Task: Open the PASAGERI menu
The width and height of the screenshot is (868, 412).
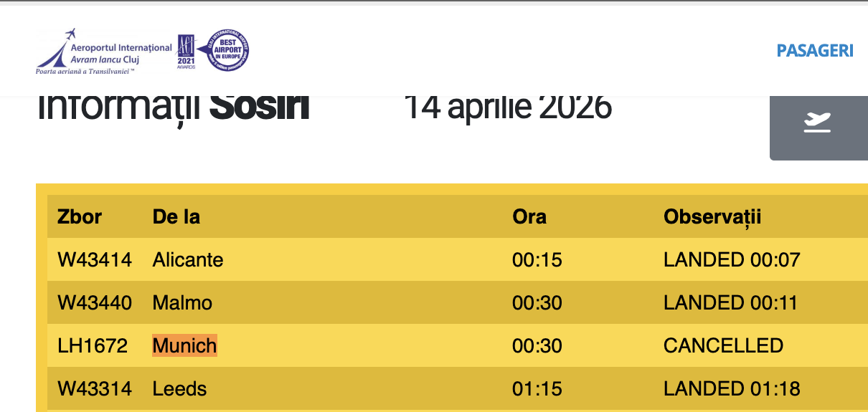Action: coord(815,51)
